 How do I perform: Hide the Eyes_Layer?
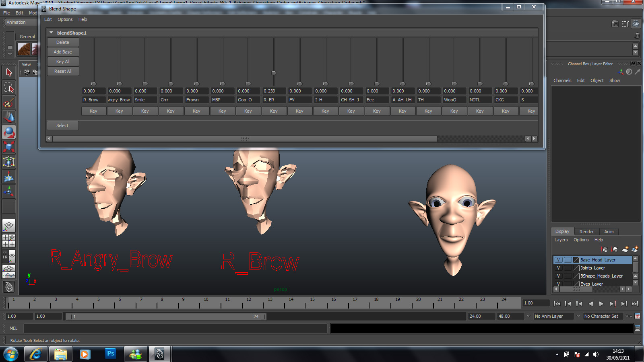click(x=558, y=284)
